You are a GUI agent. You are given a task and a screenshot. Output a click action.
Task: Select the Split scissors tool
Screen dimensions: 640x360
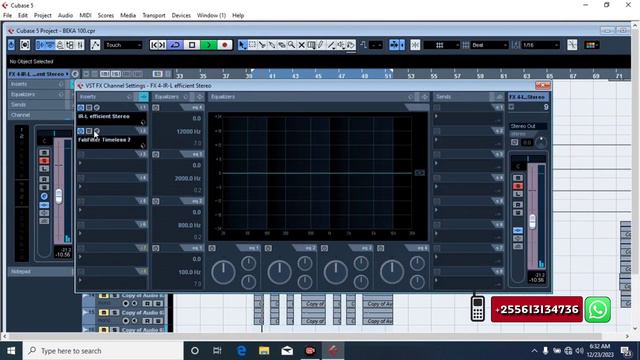pos(262,45)
